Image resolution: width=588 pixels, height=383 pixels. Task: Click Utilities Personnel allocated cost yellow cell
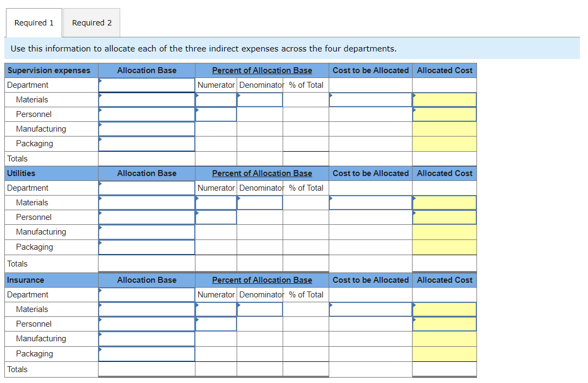click(445, 217)
